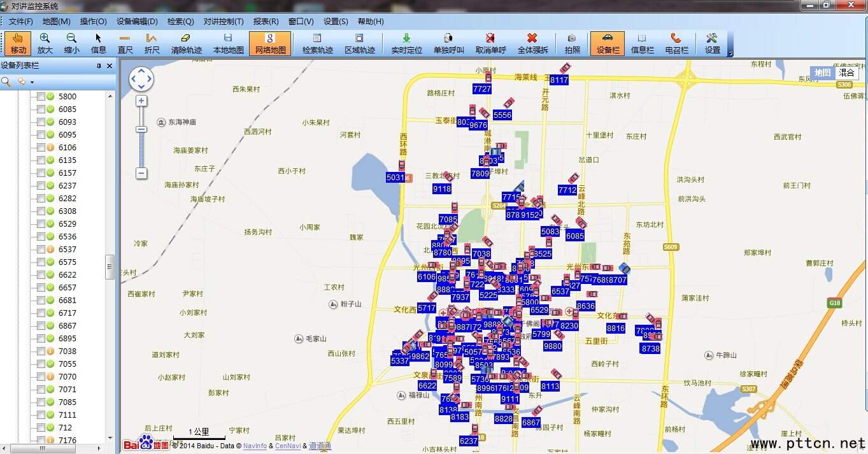Click the NavInfo link in map footer
This screenshot has height=454, width=868.
255,446
